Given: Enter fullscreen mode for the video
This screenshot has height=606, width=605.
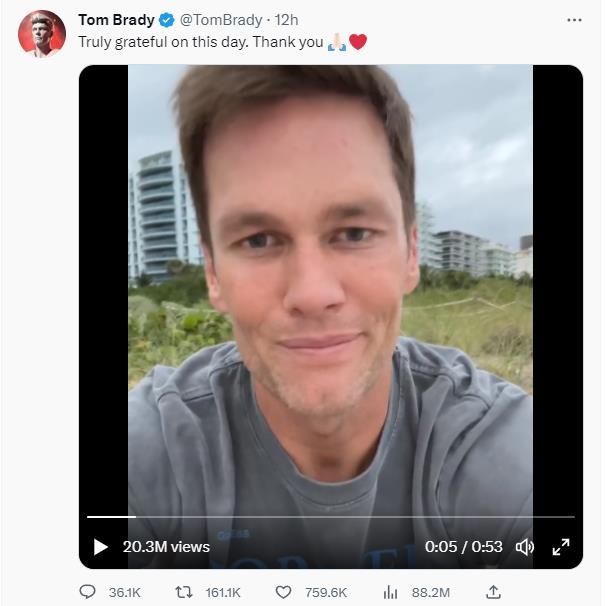Looking at the screenshot, I should point(561,547).
